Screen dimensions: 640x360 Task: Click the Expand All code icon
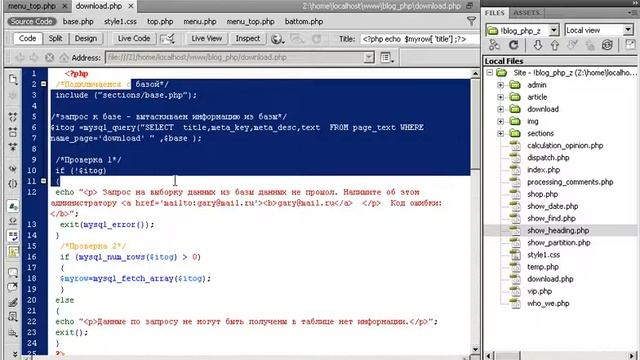coord(13,146)
